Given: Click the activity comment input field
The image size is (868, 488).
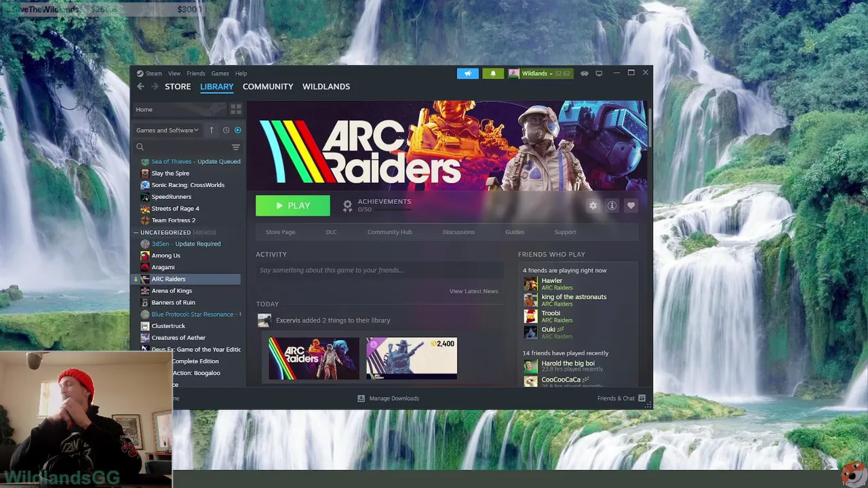Looking at the screenshot, I should tap(380, 270).
